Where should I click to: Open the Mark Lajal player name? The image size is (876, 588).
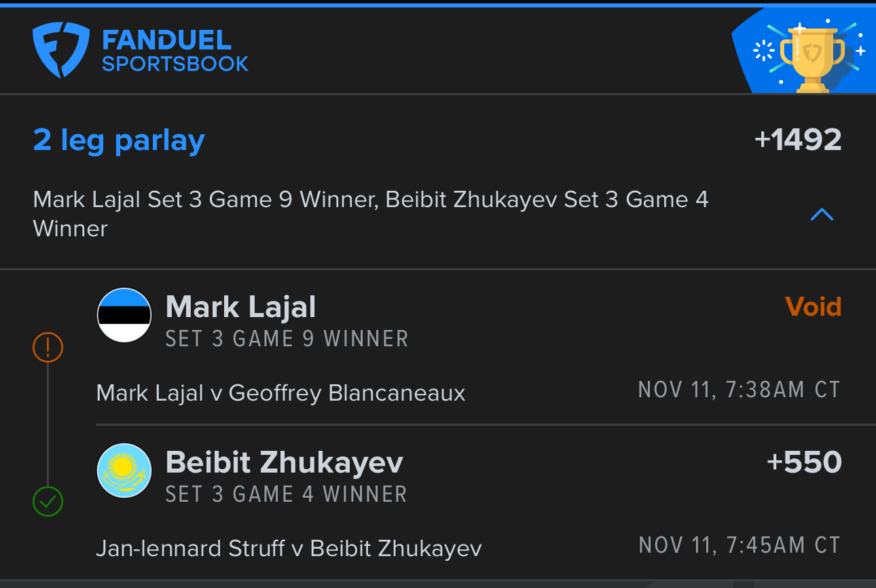pos(240,307)
